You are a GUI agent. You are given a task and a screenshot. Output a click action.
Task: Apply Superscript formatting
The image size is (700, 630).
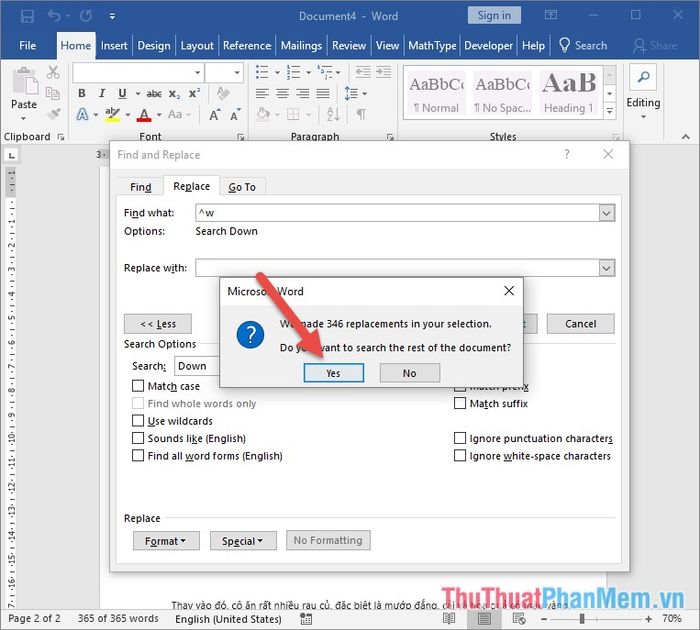coord(194,93)
